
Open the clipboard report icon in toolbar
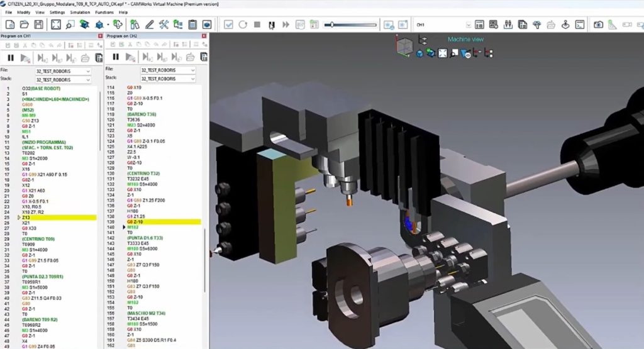coord(192,25)
